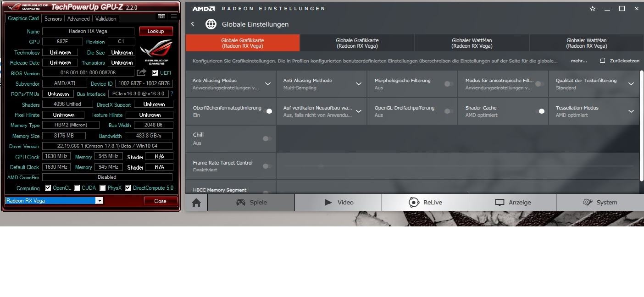Click the Lookup button in GPU-Z

coord(155,31)
